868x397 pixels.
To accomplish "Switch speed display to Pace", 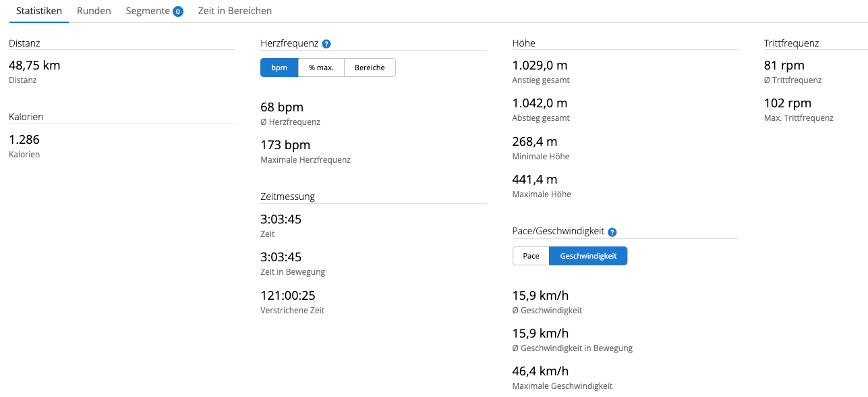I will coord(531,256).
